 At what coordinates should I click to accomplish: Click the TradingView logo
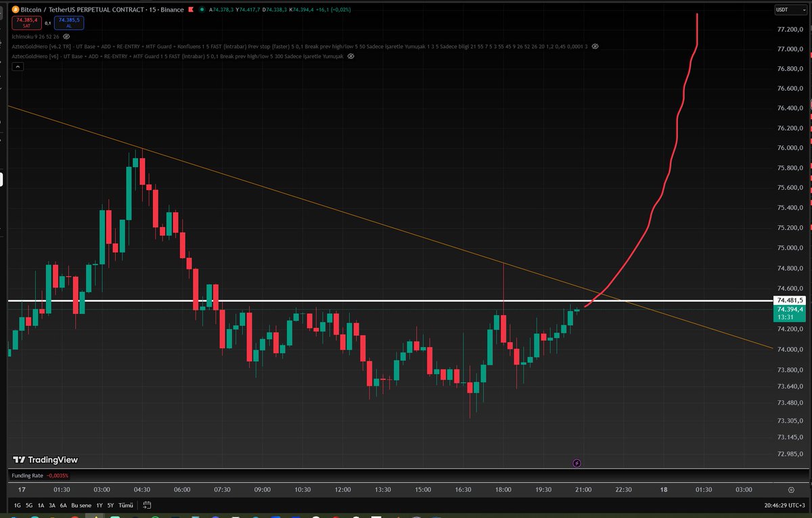click(44, 460)
